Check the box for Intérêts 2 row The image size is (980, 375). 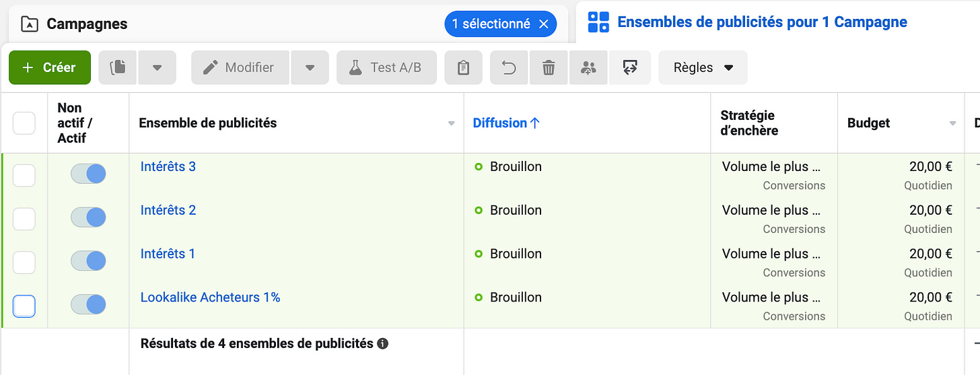click(24, 219)
